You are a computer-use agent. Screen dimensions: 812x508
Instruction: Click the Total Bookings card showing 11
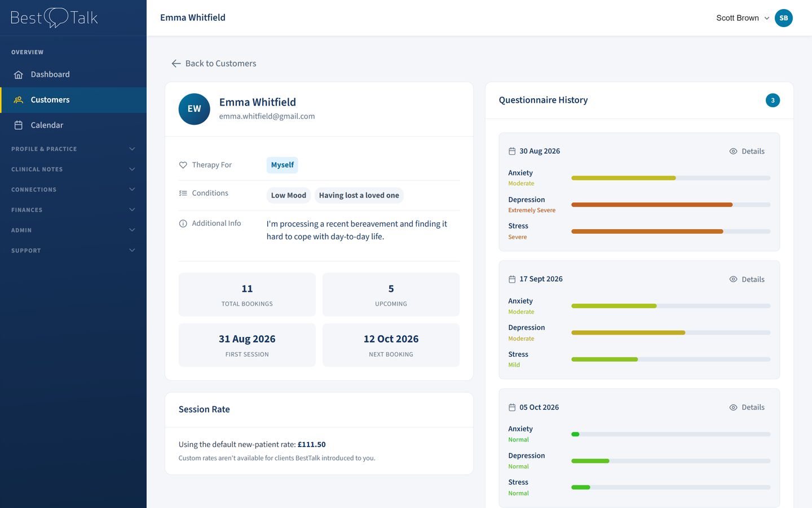[247, 295]
